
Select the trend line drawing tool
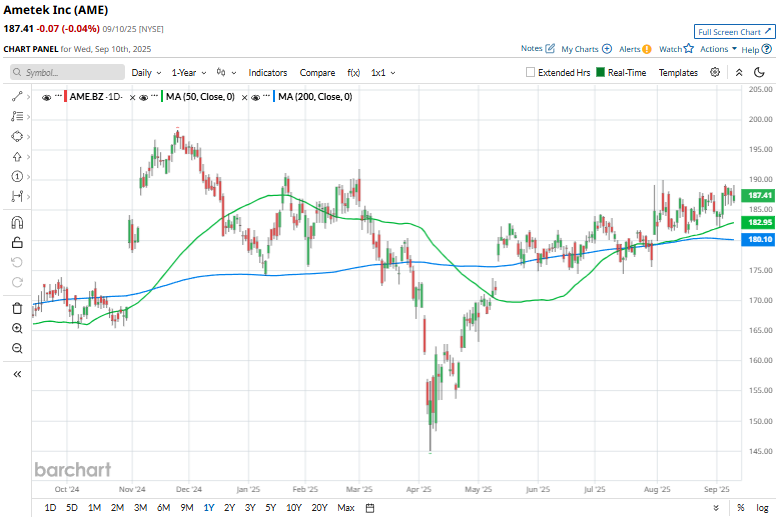[x=17, y=97]
